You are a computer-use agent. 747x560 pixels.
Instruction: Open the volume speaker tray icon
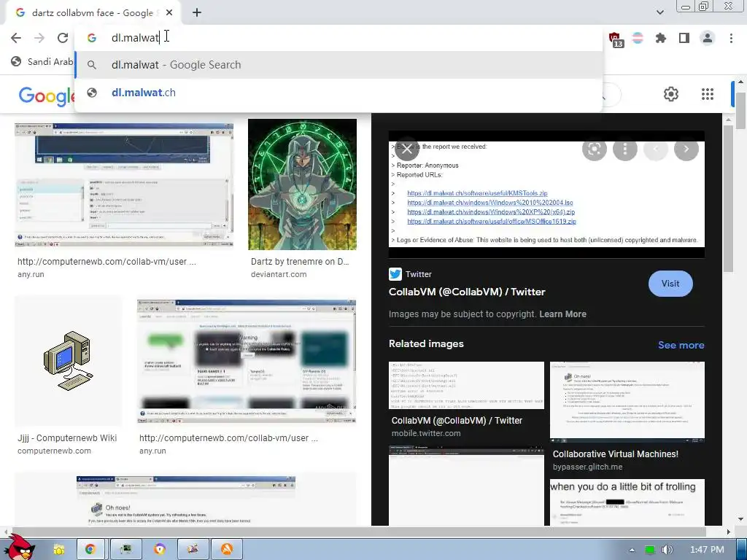click(667, 550)
